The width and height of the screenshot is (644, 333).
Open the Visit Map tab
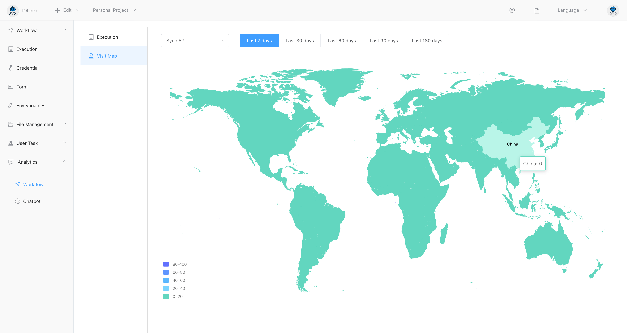(x=107, y=56)
